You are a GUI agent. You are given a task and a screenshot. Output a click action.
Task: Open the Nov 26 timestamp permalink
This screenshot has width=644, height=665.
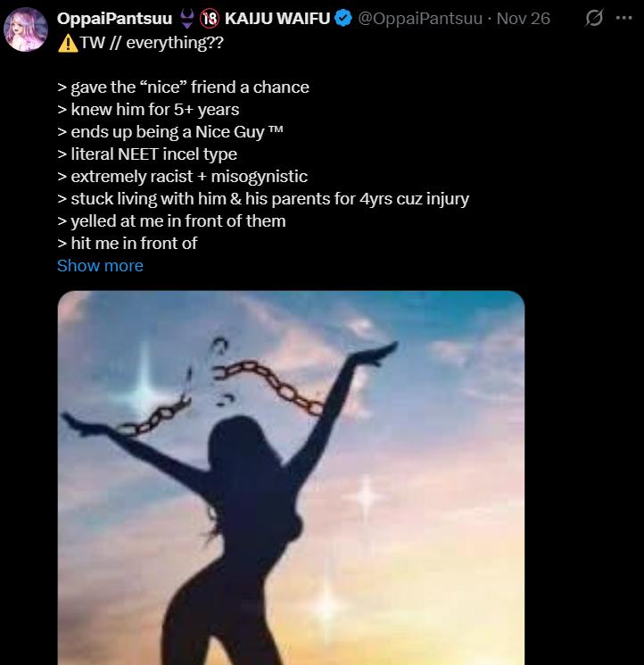(x=523, y=19)
